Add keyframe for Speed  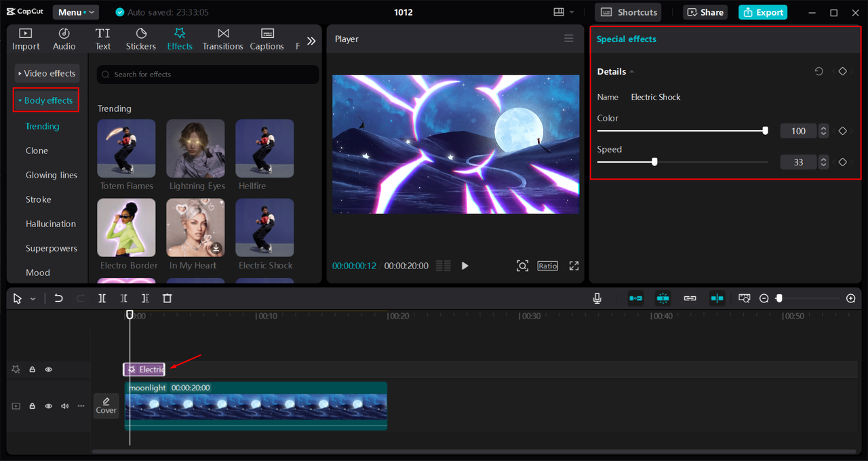(x=843, y=162)
